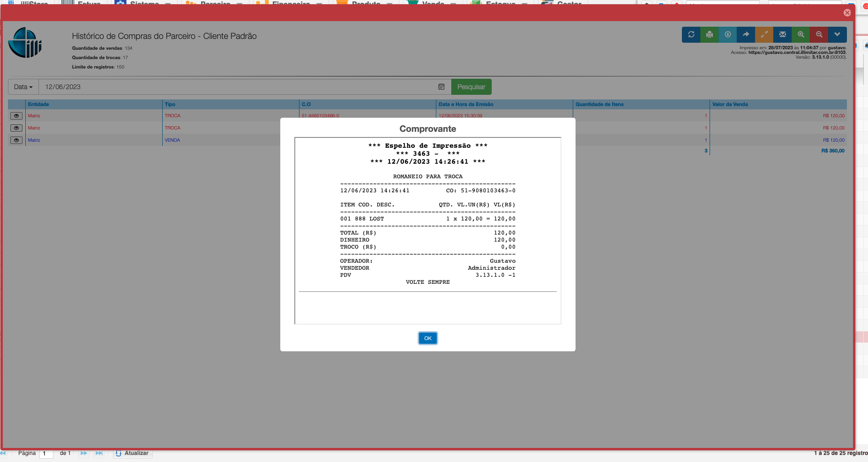The height and width of the screenshot is (462, 868).
Task: Close the red report window
Action: [847, 13]
